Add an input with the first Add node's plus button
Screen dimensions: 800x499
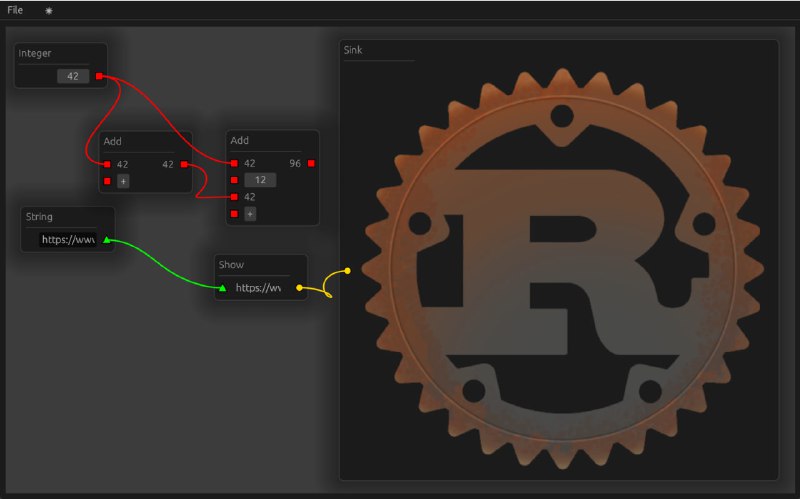click(x=123, y=181)
